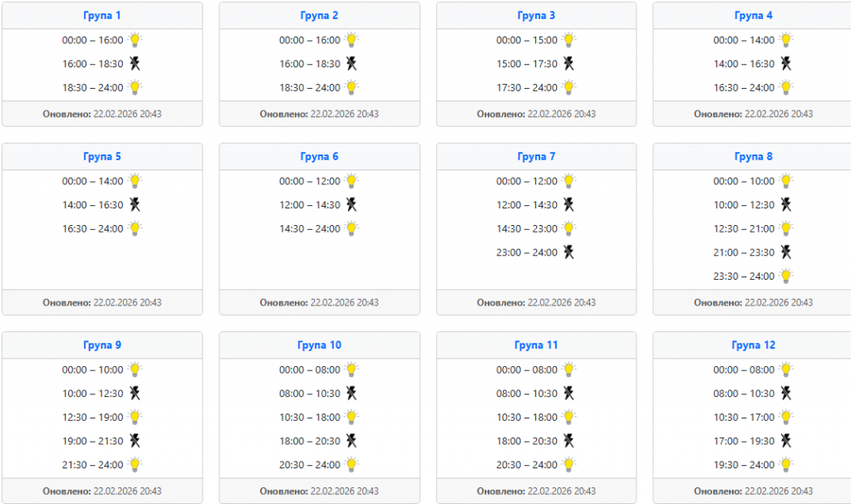The height and width of the screenshot is (504, 851).
Task: Follow the Група 6 heading link
Action: pos(319,157)
